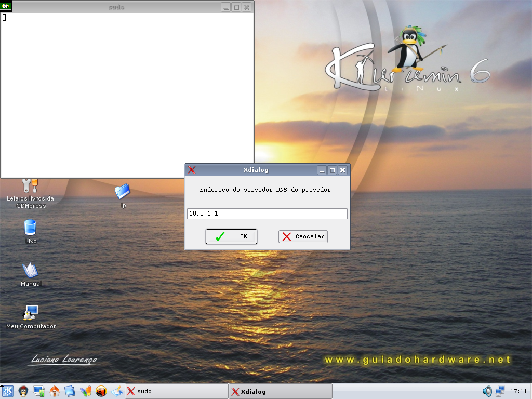532x399 pixels.
Task: Open the Manual book desktop icon
Action: point(31,274)
